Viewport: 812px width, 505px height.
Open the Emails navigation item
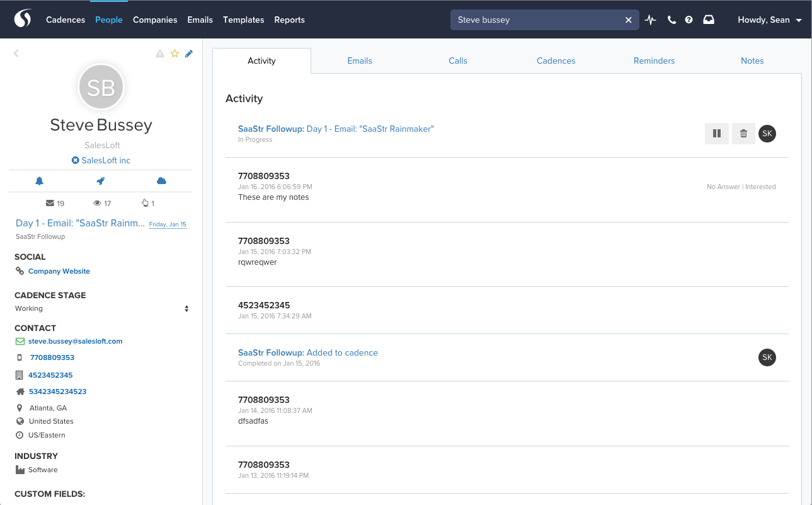pos(200,20)
